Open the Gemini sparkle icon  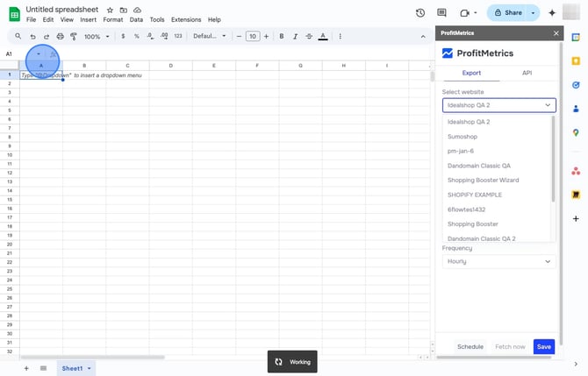552,13
